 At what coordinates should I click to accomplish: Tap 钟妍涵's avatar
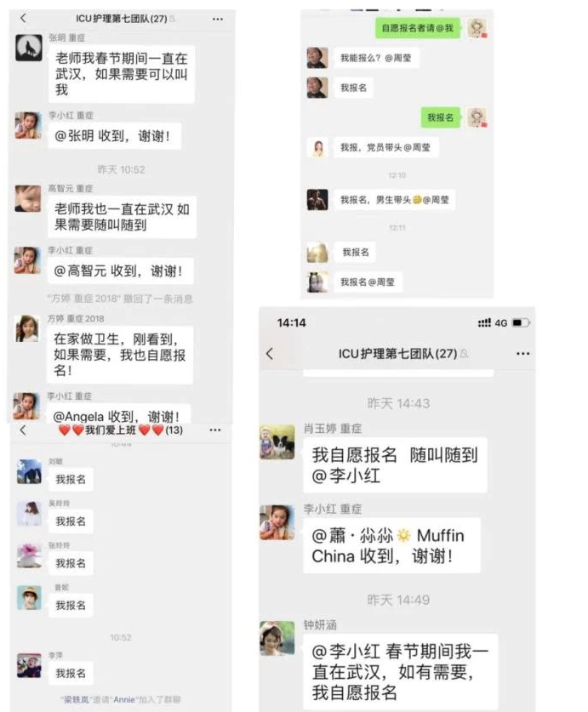pos(277,639)
